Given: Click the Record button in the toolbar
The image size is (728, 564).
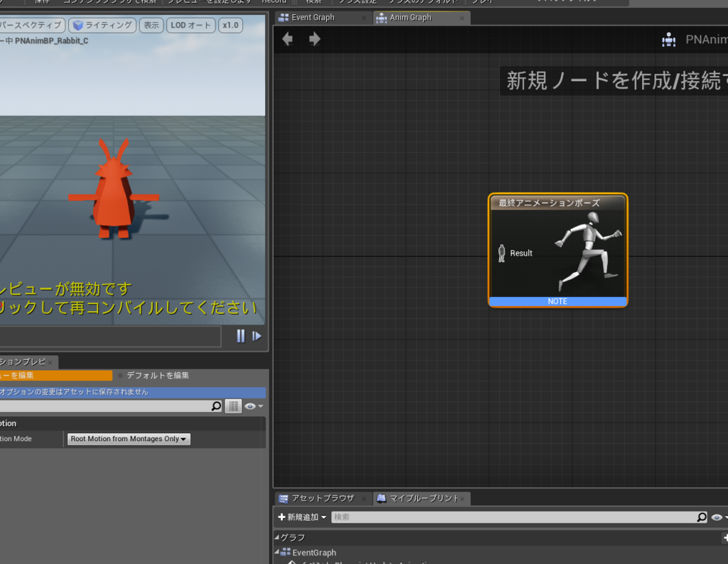Looking at the screenshot, I should pyautogui.click(x=274, y=2).
